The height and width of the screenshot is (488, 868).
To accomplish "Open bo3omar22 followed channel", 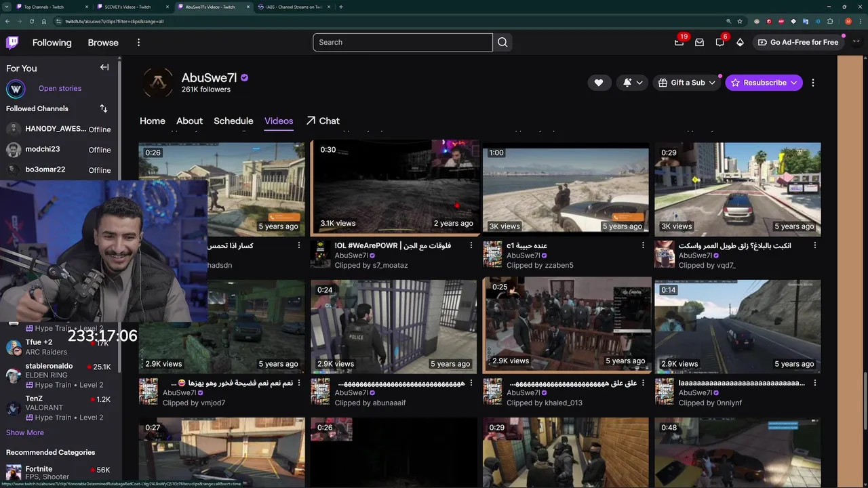I will pyautogui.click(x=61, y=169).
